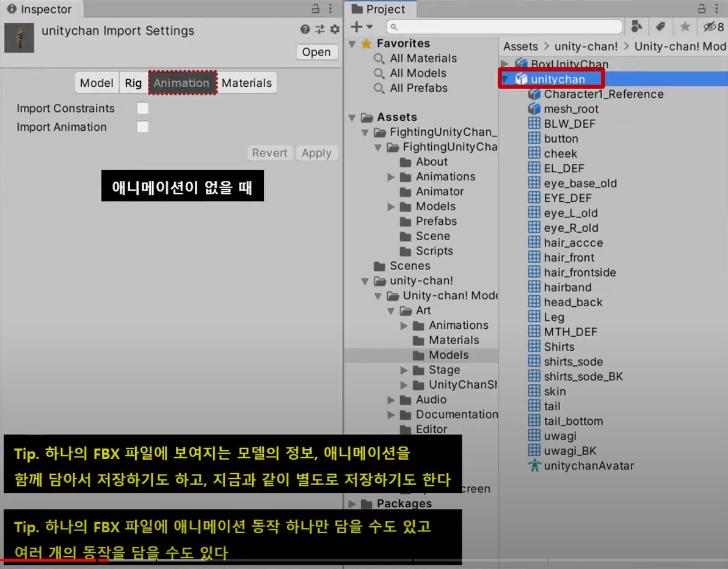The width and height of the screenshot is (728, 569).
Task: Click the Open button in Inspector
Action: click(x=316, y=52)
